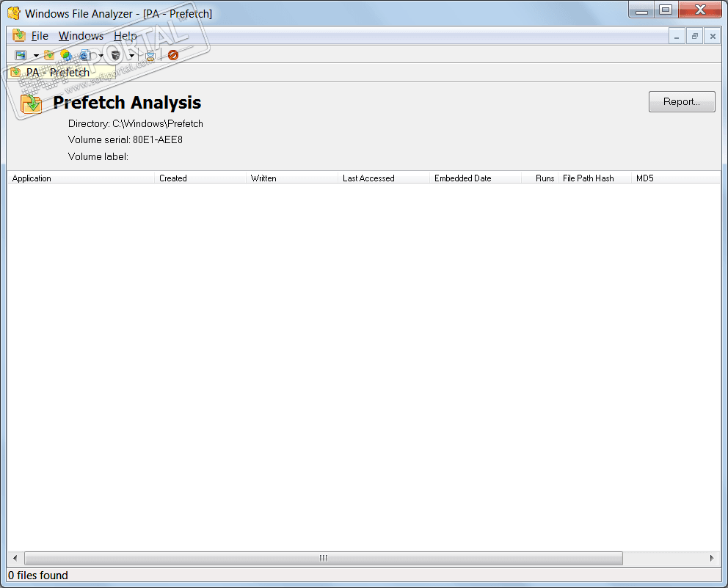Click the large Prefetch Analysis folder icon
This screenshot has width=728, height=588.
pos(31,103)
